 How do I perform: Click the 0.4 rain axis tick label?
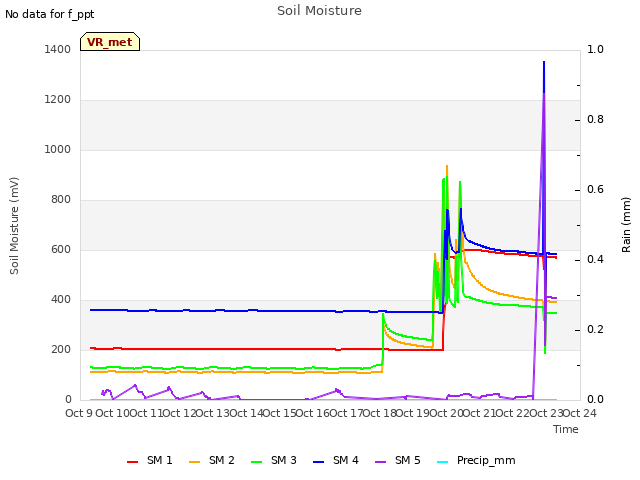(595, 260)
